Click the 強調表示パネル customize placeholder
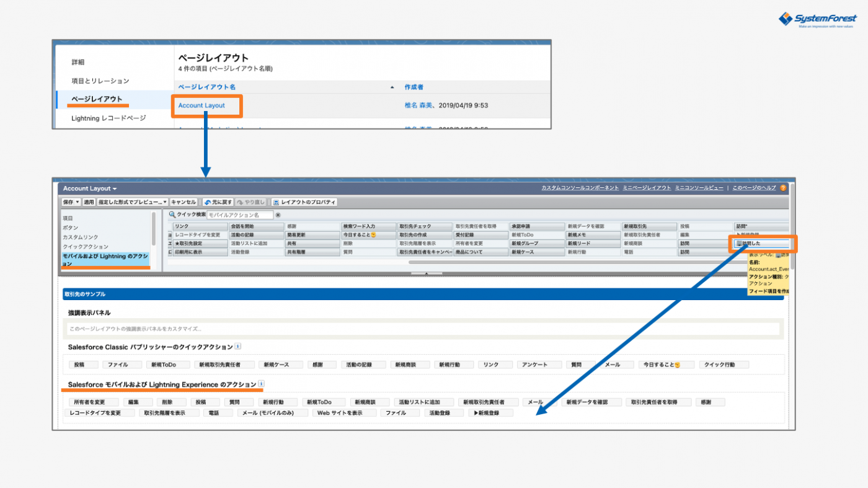Image resolution: width=868 pixels, height=488 pixels. [x=423, y=329]
